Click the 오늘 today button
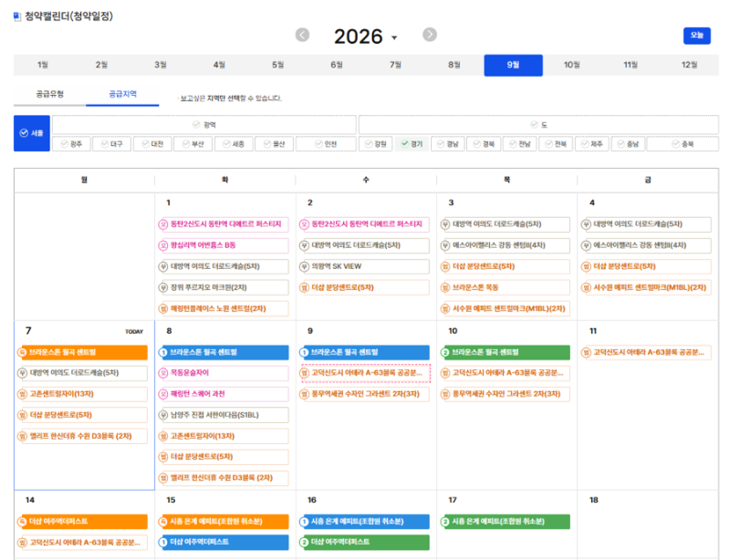The image size is (730, 560). [x=696, y=36]
